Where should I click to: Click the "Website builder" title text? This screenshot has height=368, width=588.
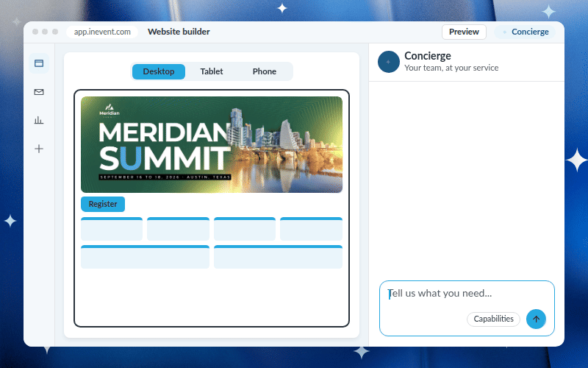pos(179,32)
